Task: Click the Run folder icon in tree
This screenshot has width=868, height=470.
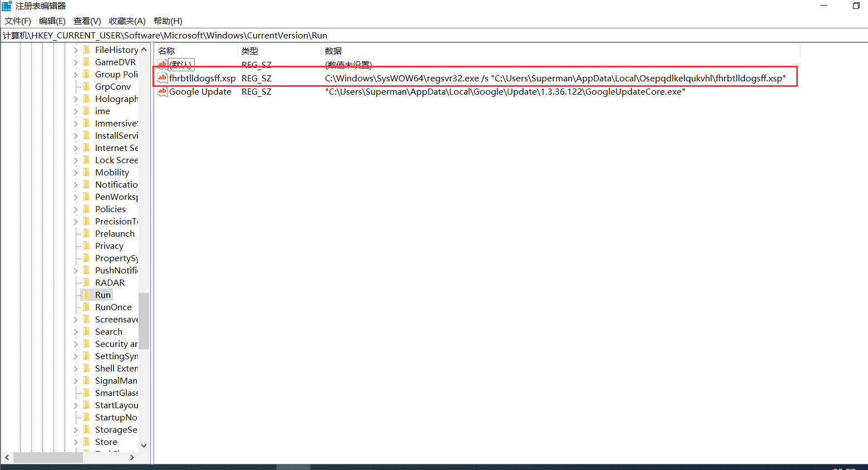Action: [87, 295]
